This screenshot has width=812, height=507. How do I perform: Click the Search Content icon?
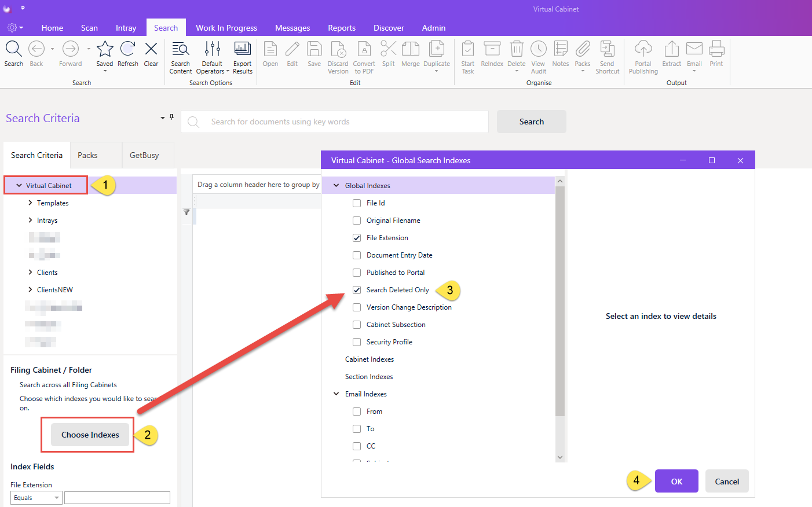click(x=181, y=49)
